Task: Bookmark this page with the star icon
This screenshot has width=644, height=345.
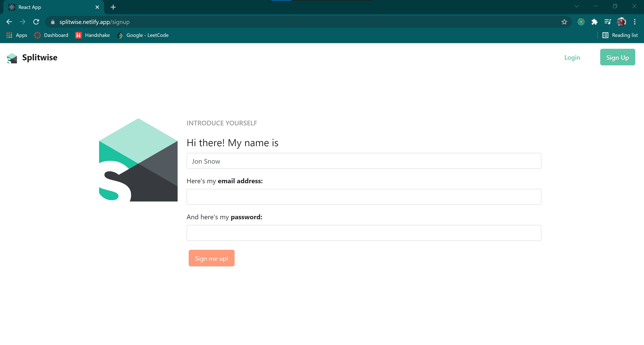Action: (564, 22)
